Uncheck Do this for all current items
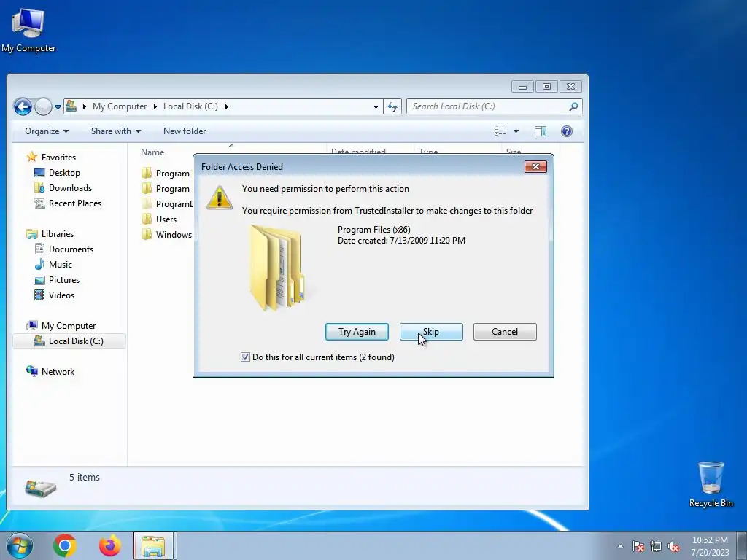Viewport: 747px width, 560px height. click(x=245, y=357)
